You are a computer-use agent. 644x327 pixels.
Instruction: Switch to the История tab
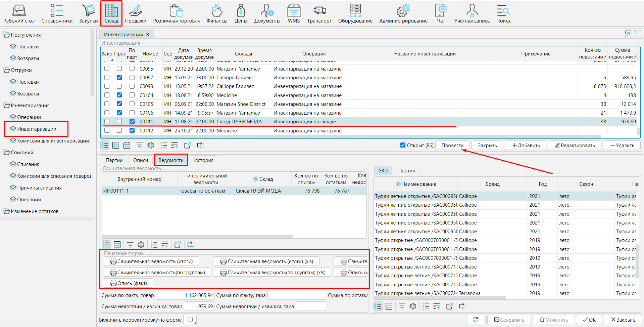(203, 160)
